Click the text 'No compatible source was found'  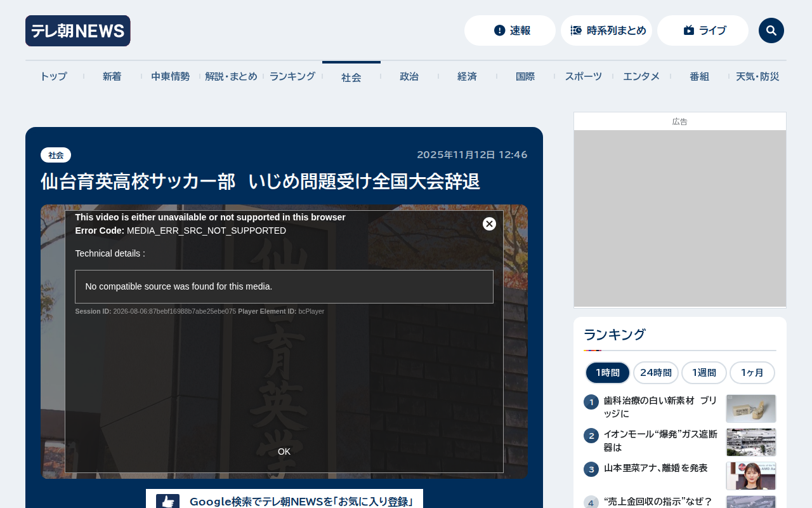tap(179, 286)
